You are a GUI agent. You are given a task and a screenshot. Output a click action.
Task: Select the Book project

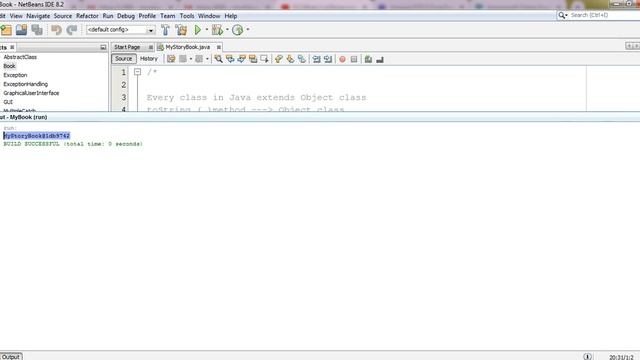[x=9, y=66]
